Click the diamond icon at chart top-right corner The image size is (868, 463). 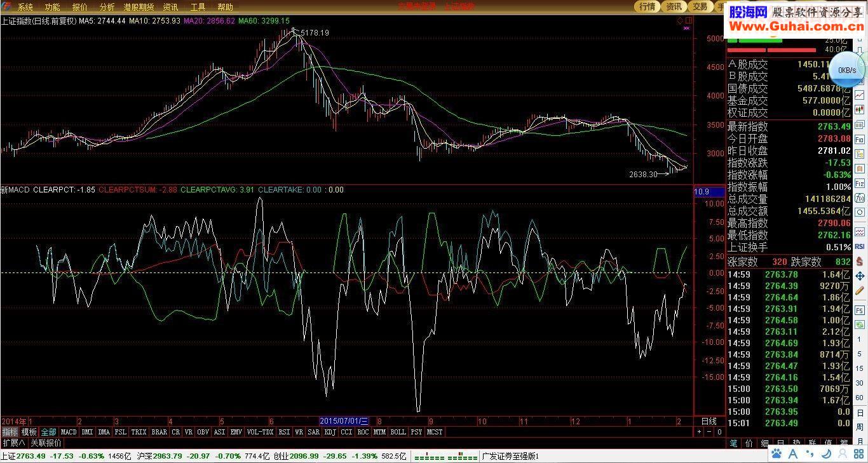(x=681, y=20)
